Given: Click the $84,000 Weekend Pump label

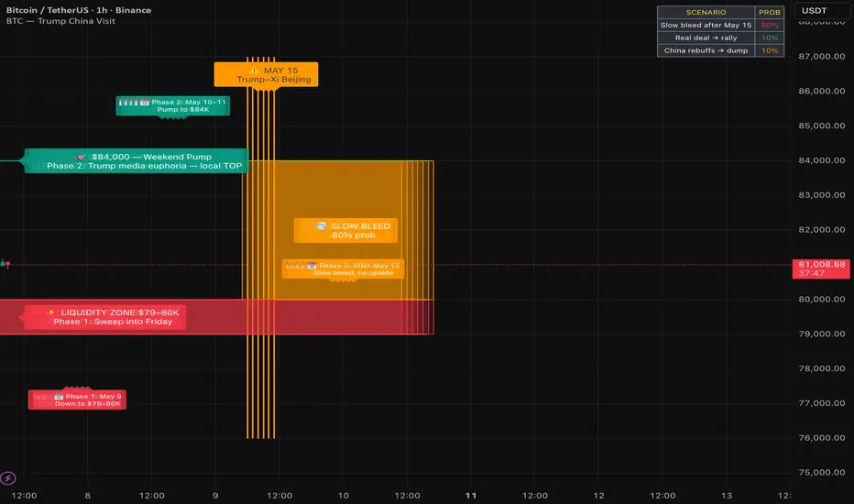Looking at the screenshot, I should [137, 160].
